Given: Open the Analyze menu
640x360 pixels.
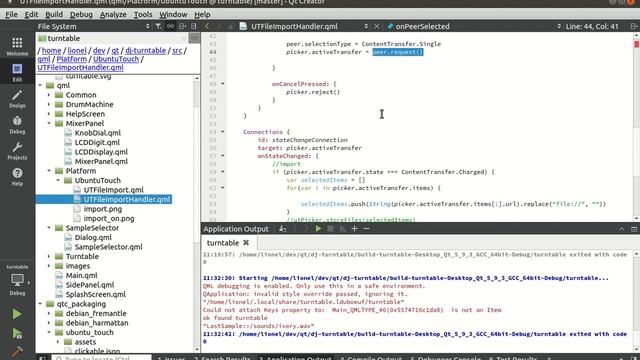Looking at the screenshot, I should coord(113,14).
